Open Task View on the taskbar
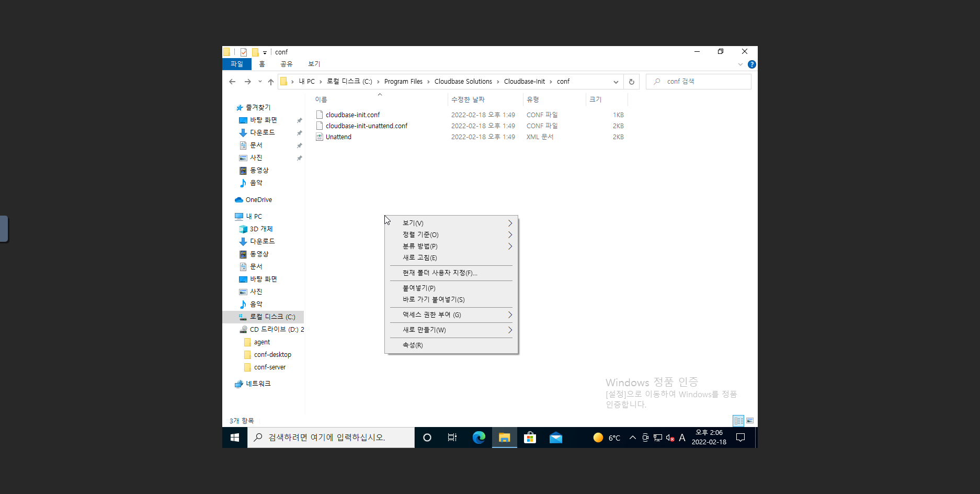980x494 pixels. coord(452,437)
